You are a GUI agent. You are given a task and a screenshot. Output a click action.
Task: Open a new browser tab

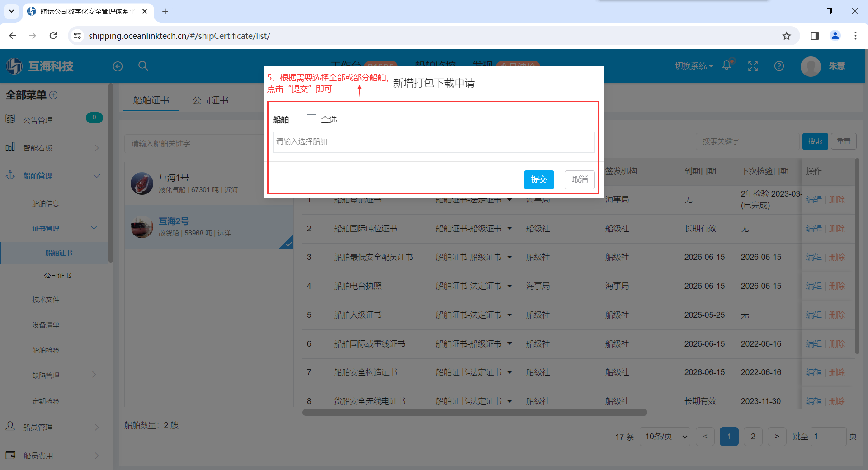[165, 11]
